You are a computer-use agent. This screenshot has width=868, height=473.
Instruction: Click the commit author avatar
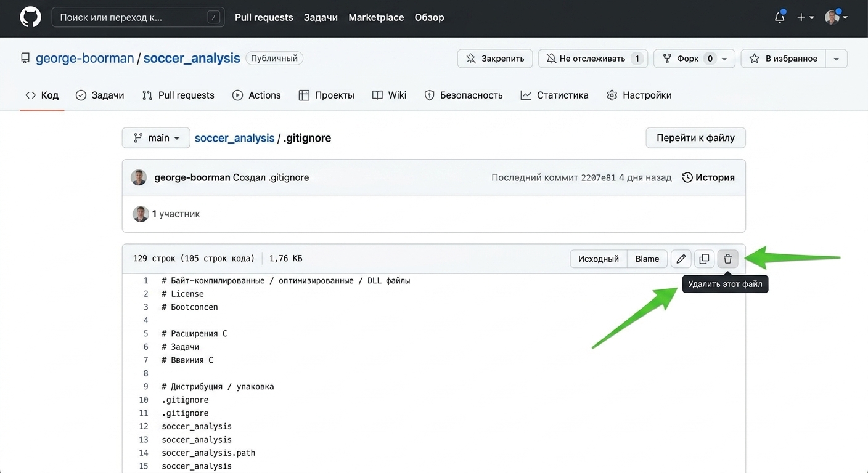pyautogui.click(x=139, y=177)
